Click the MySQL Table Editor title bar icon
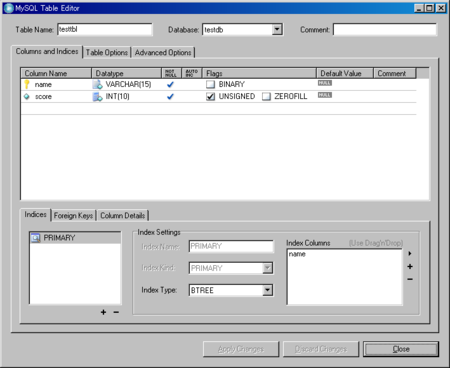 [8, 8]
